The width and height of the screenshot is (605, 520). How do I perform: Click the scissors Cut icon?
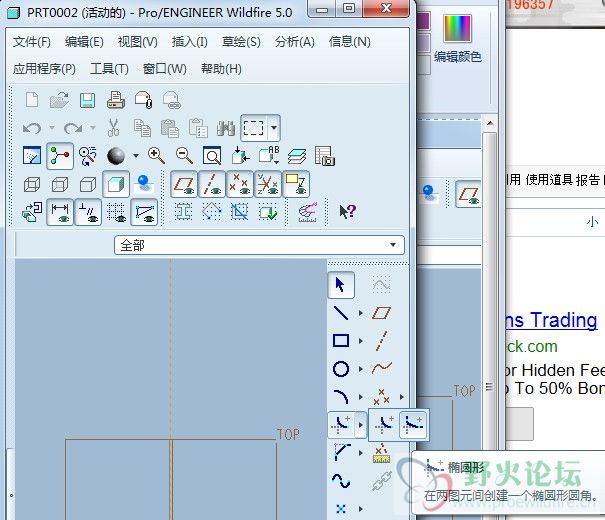tap(113, 128)
